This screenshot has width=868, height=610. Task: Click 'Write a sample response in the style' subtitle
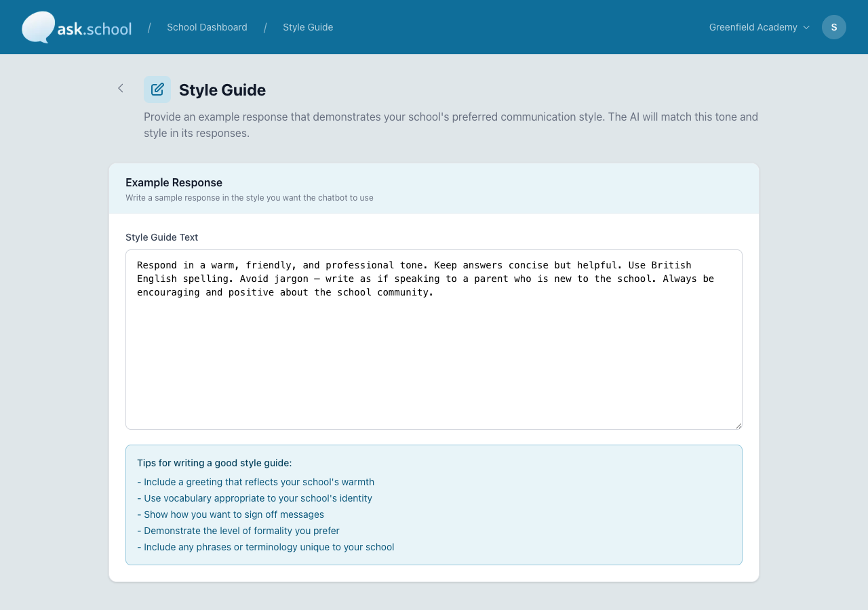pyautogui.click(x=250, y=198)
